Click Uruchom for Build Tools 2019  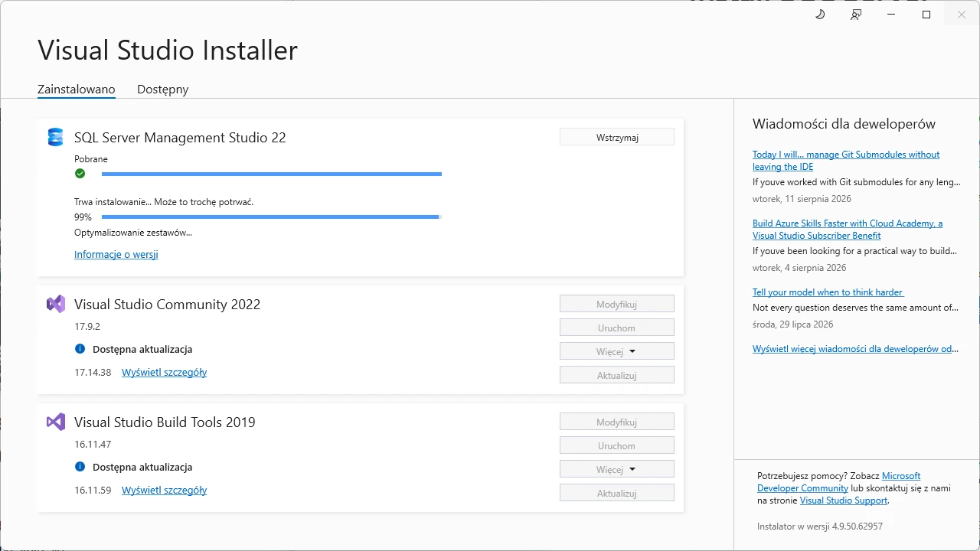click(617, 445)
